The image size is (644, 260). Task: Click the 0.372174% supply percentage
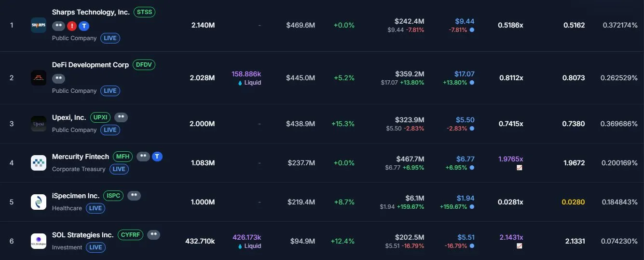click(620, 25)
